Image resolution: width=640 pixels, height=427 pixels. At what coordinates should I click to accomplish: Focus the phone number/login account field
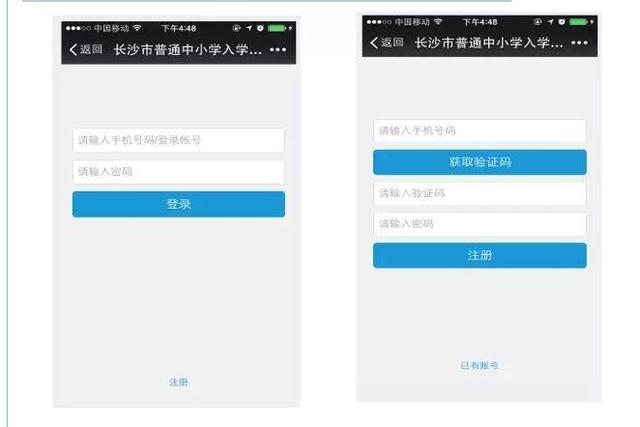coord(178,140)
